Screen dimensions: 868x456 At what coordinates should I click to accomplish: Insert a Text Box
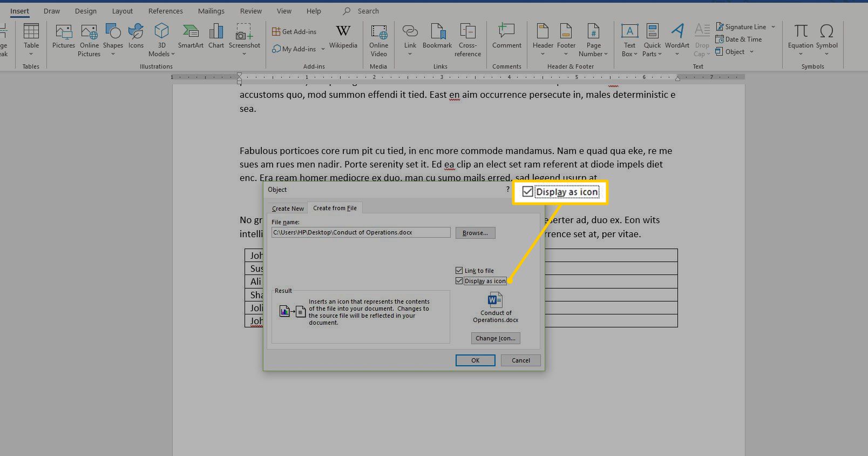[629, 40]
